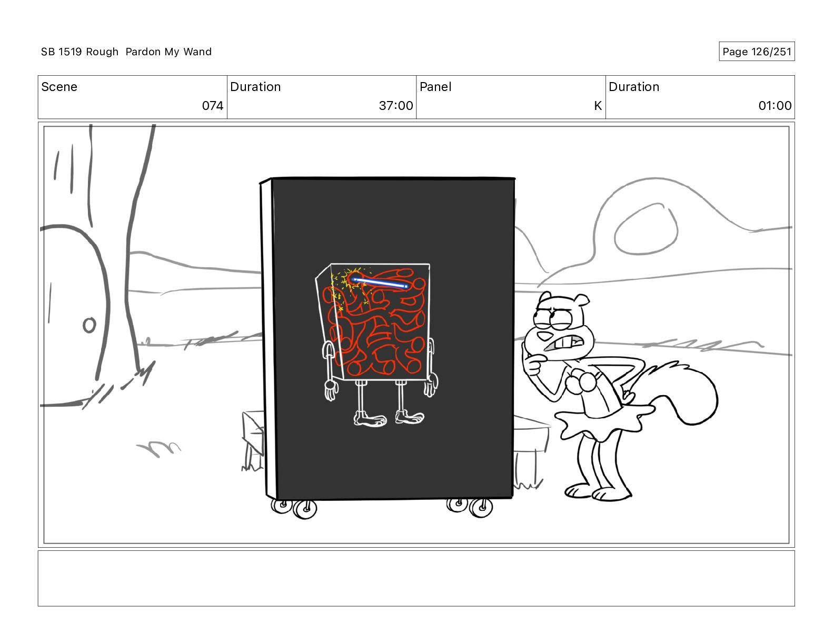
Task: Click the 'Duration' label beside the Panel cell
Action: 634,87
